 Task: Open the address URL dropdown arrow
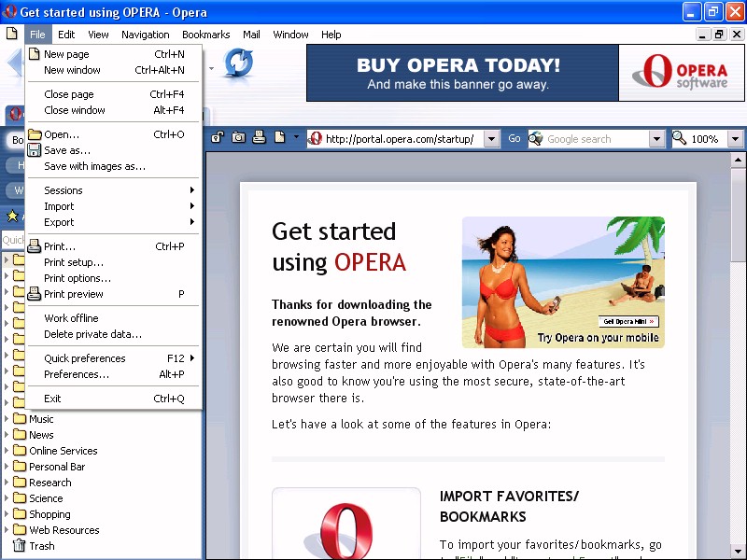coord(492,139)
